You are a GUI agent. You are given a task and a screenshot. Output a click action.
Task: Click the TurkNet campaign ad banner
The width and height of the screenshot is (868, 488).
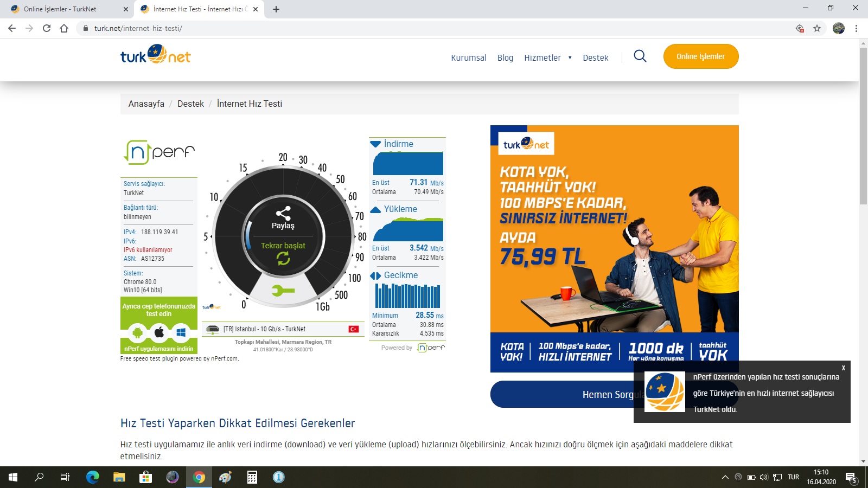coord(615,249)
